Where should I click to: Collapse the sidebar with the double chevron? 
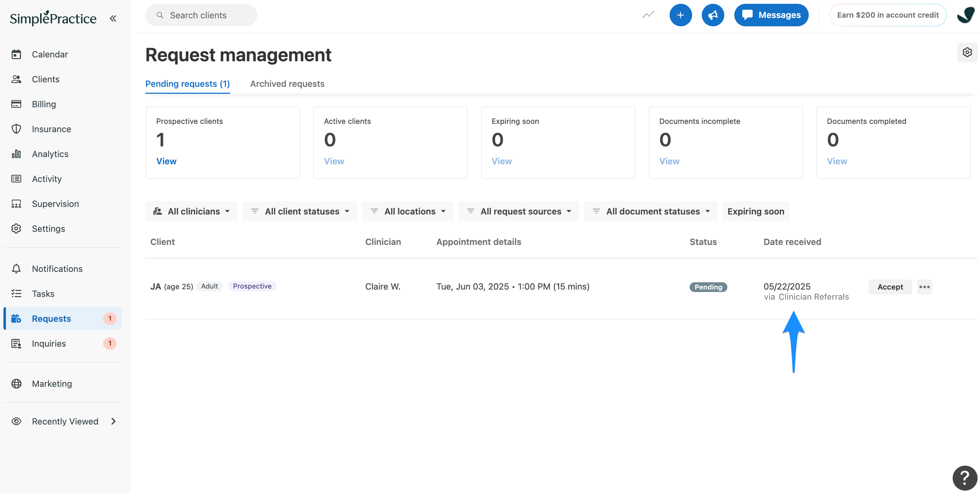point(113,18)
